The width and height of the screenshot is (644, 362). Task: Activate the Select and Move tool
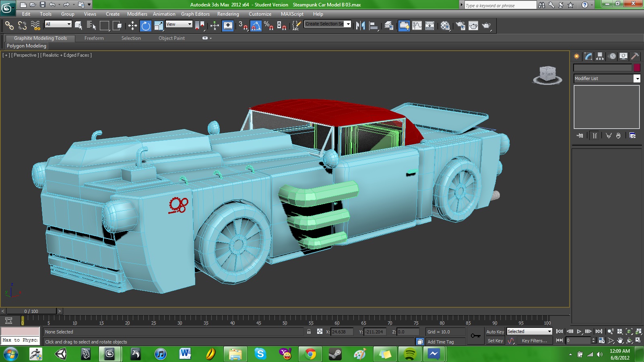click(x=133, y=25)
